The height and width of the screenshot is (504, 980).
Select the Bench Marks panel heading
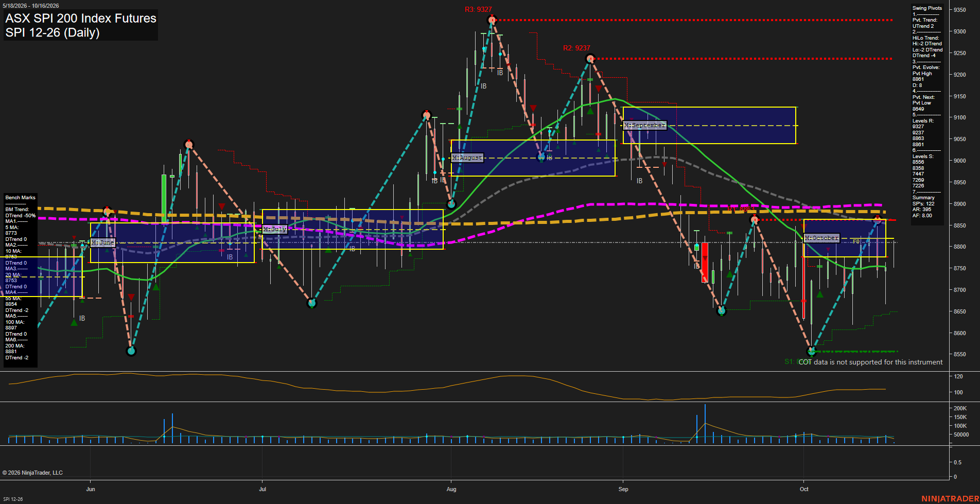click(x=20, y=198)
